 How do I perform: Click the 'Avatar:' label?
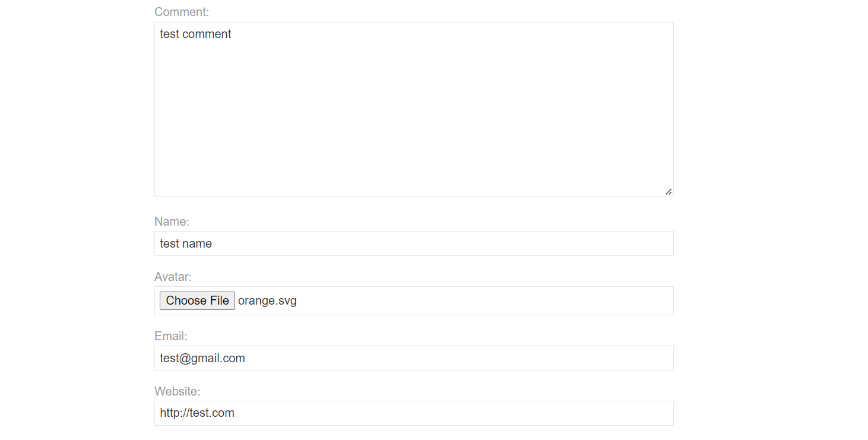(173, 277)
